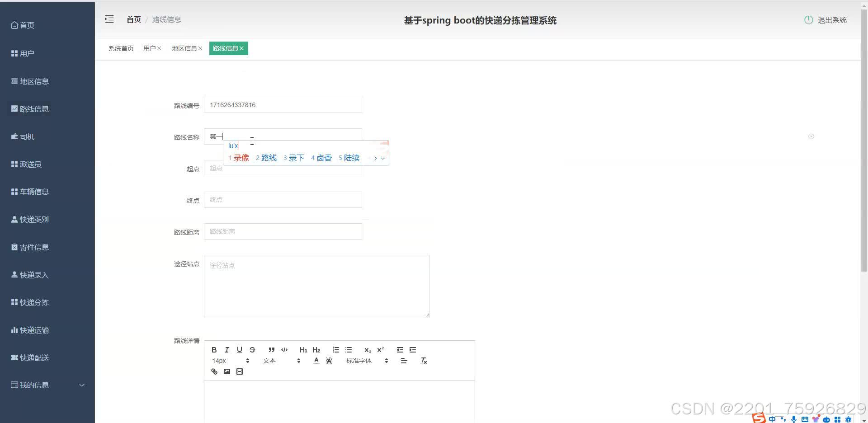
Task: Open the text color picker
Action: point(316,361)
